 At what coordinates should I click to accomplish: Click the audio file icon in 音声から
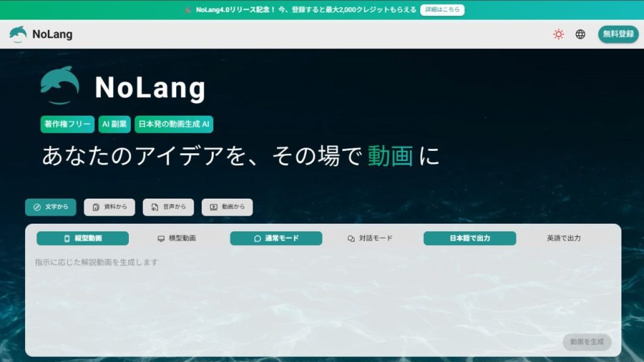[x=155, y=207]
